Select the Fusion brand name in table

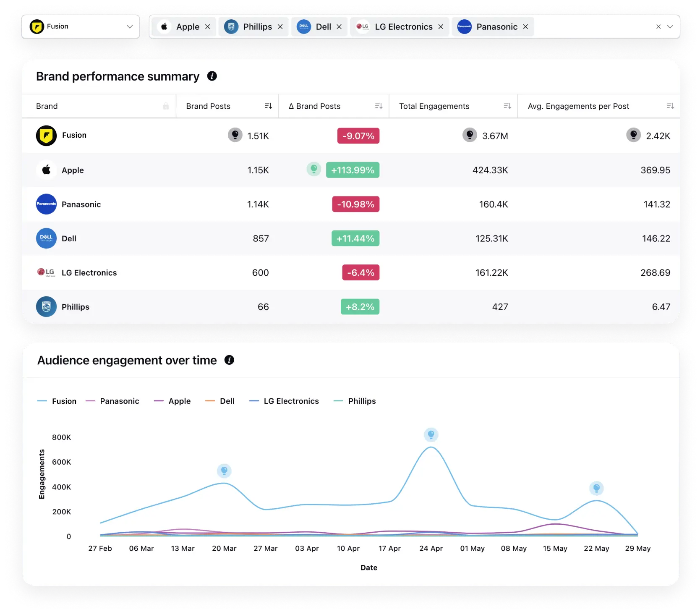[x=74, y=135]
